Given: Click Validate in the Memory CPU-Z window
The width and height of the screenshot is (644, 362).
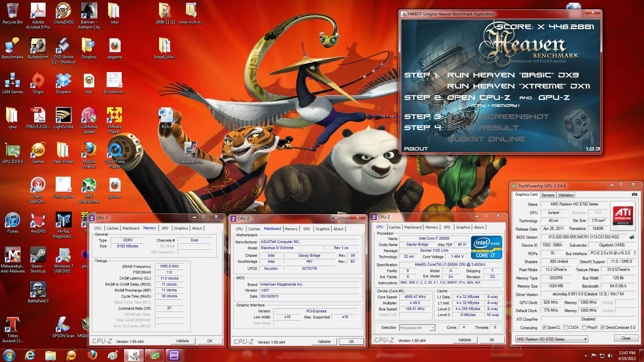Looking at the screenshot, I should [x=182, y=341].
